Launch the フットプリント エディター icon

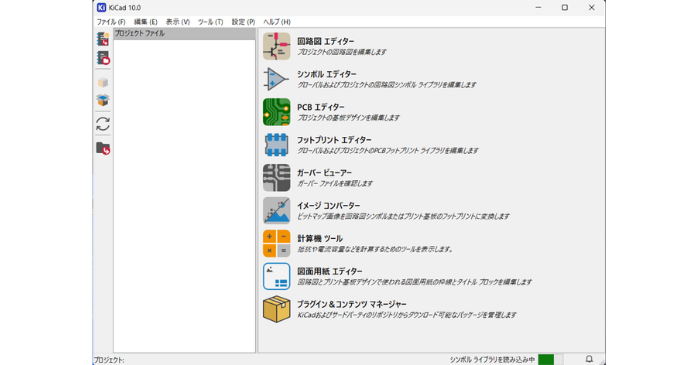[x=276, y=145]
